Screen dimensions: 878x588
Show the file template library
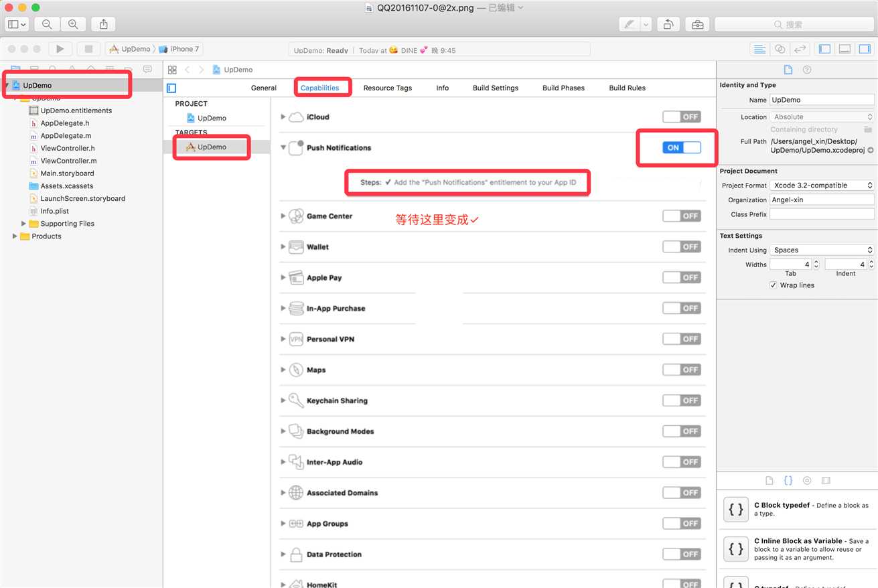770,481
